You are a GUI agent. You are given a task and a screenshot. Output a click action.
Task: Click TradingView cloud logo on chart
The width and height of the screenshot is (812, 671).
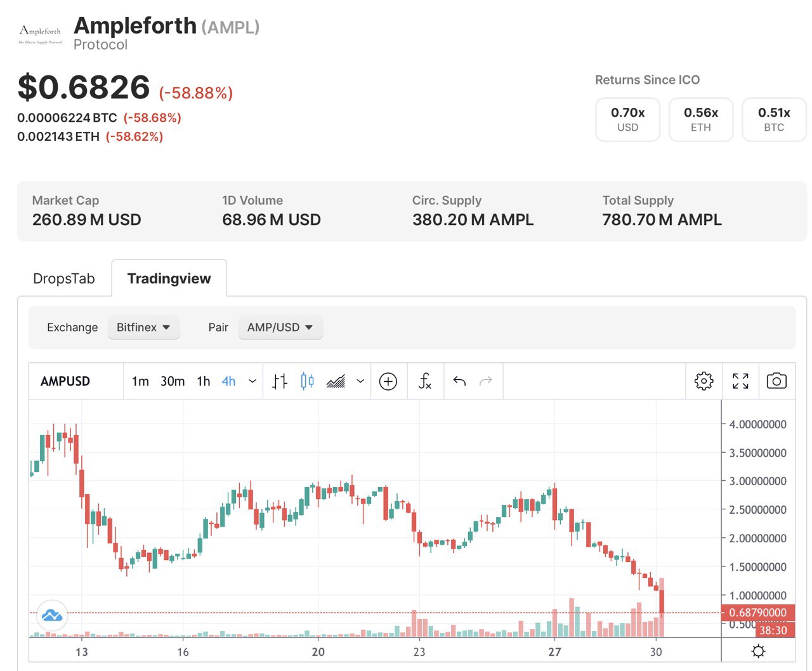coord(52,615)
